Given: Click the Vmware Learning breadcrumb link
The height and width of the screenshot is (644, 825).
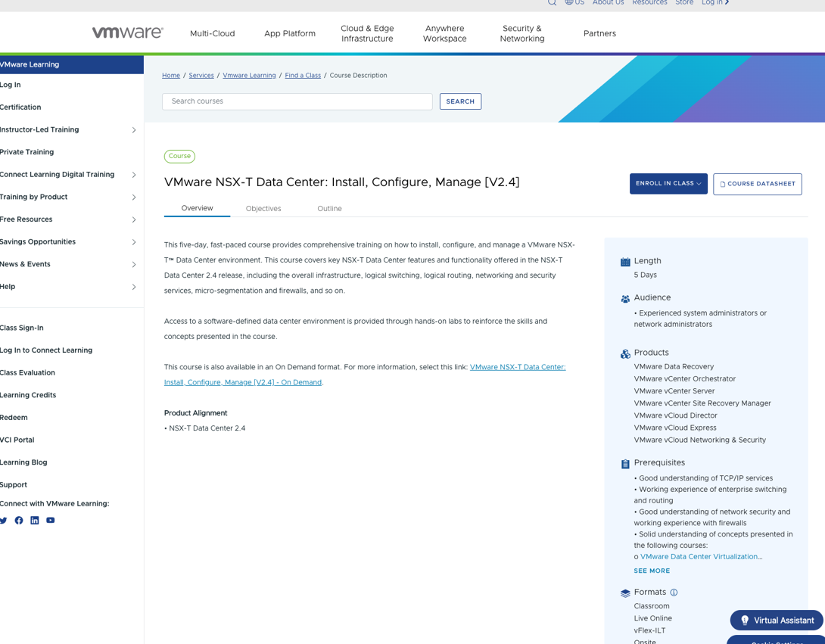Looking at the screenshot, I should (250, 76).
